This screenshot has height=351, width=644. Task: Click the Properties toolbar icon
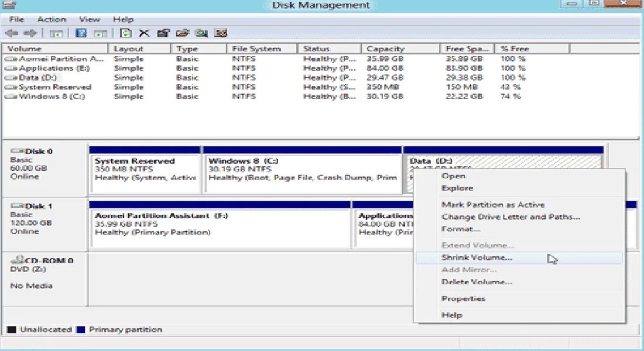point(163,33)
